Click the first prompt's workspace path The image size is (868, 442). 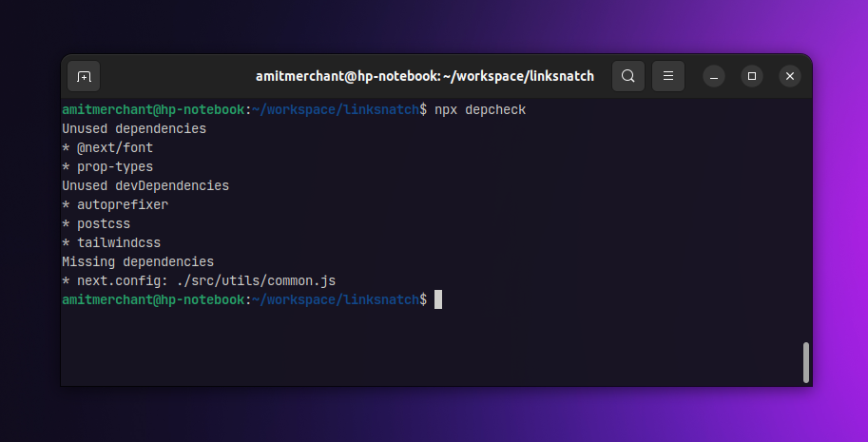[x=336, y=110]
